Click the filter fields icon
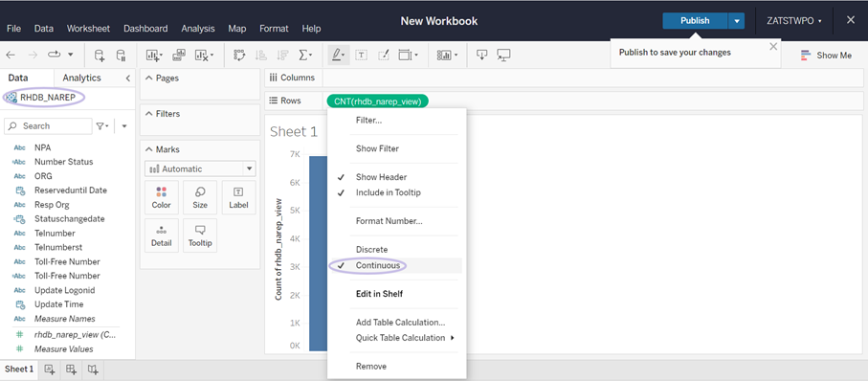The height and width of the screenshot is (381, 868). (102, 126)
